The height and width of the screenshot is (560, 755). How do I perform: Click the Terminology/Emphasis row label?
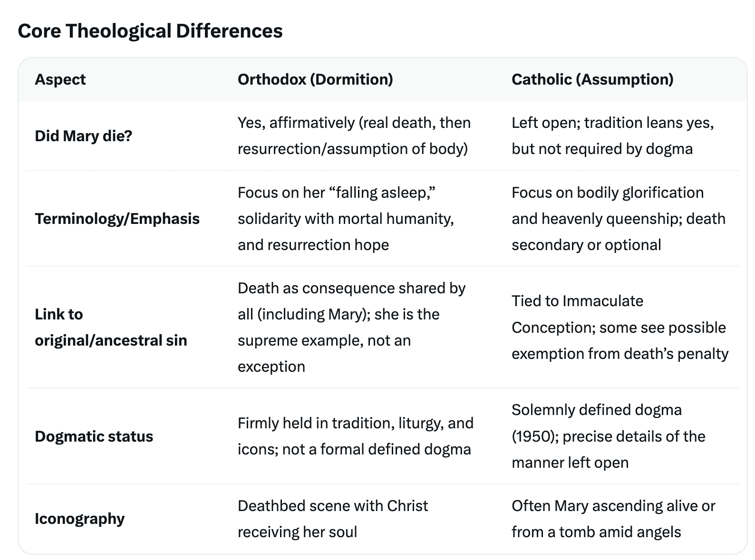point(117,219)
